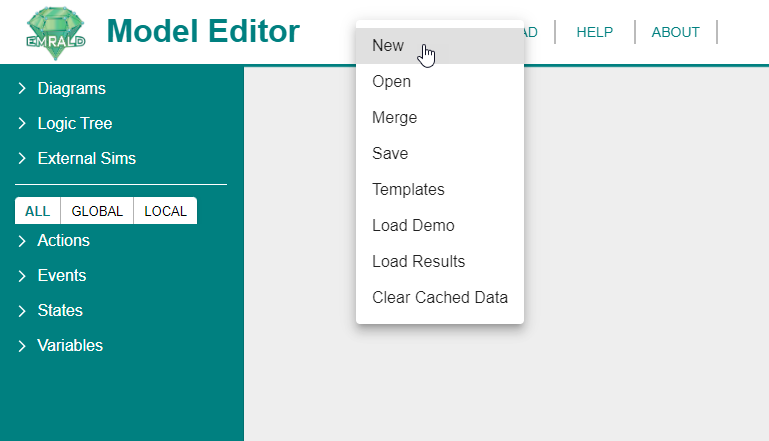Expand the Diagrams chevron
Viewport: 769px width, 441px height.
22,88
